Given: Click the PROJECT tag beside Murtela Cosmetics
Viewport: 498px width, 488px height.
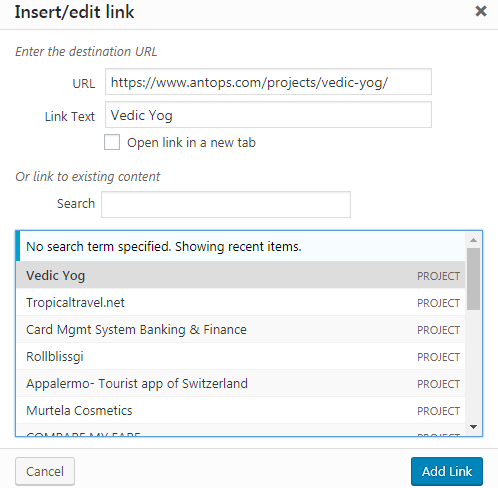Looking at the screenshot, I should click(438, 411).
